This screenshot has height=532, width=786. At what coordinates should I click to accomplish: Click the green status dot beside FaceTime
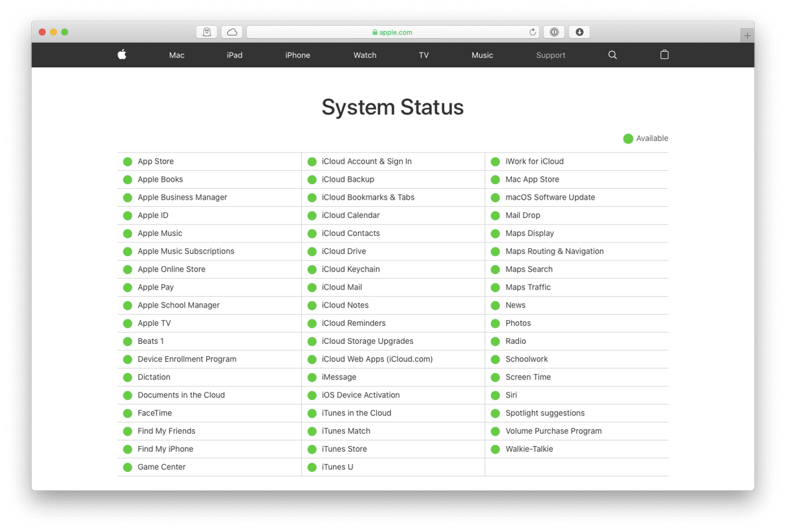tap(127, 413)
